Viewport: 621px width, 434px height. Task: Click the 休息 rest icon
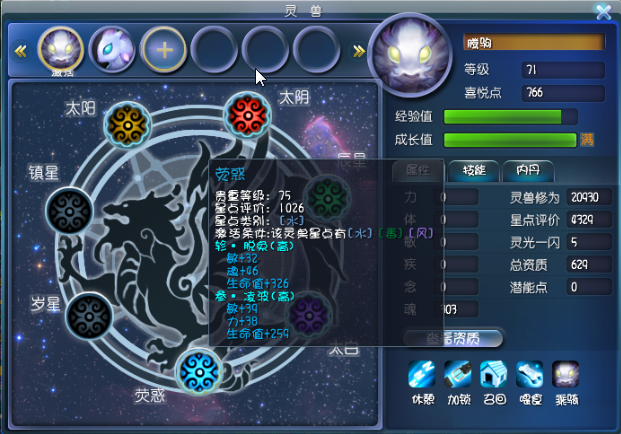(x=422, y=374)
